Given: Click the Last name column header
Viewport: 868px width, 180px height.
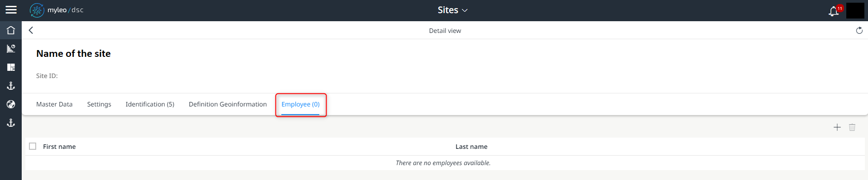Looking at the screenshot, I should click(471, 147).
